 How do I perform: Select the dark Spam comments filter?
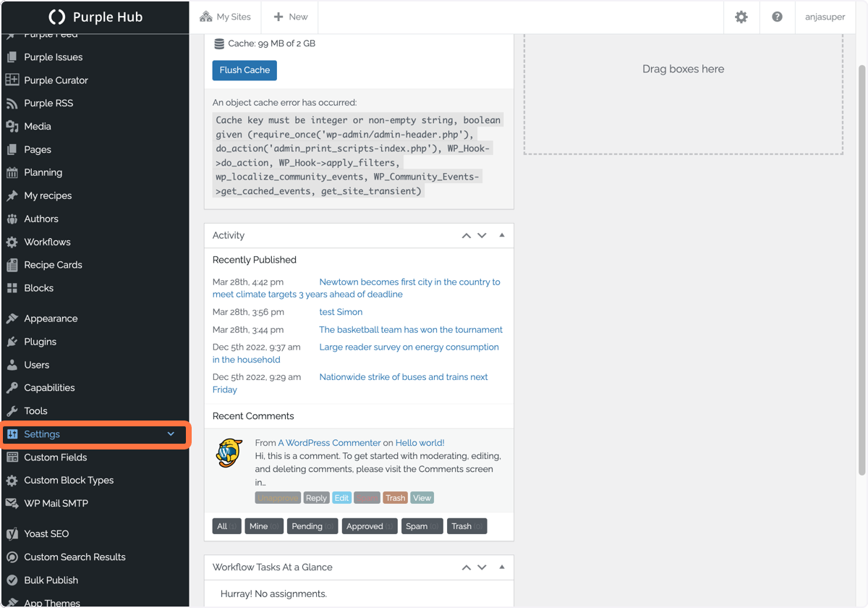point(422,526)
